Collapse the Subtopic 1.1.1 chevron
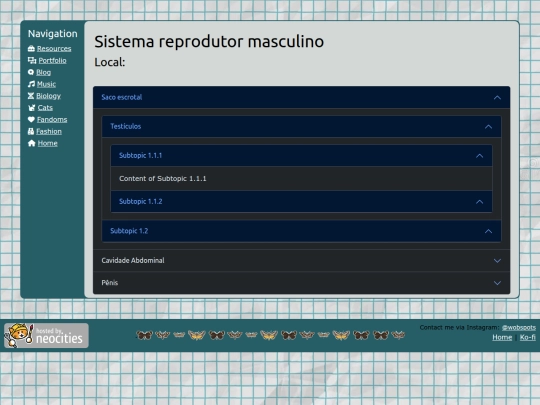This screenshot has width=540, height=405. [479, 156]
